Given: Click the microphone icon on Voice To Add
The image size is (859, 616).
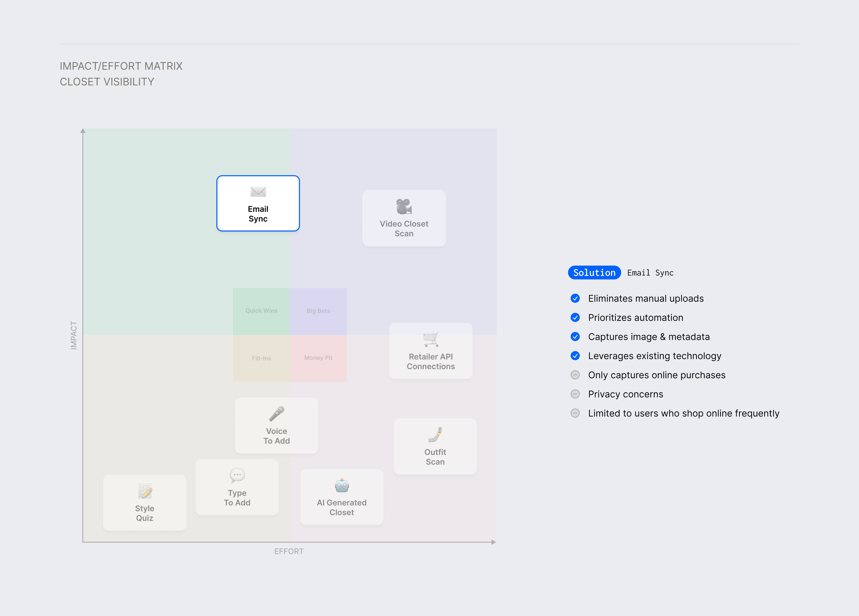Looking at the screenshot, I should click(277, 414).
